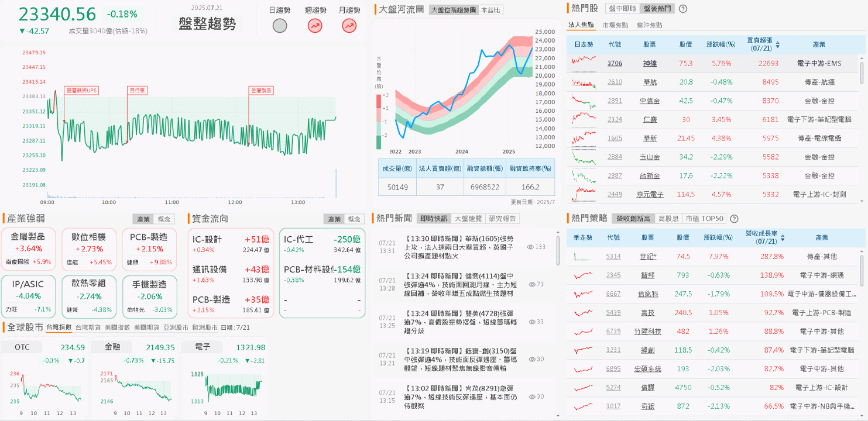Switch 產業強弱 to 概念 view
The width and height of the screenshot is (868, 421).
pyautogui.click(x=164, y=219)
